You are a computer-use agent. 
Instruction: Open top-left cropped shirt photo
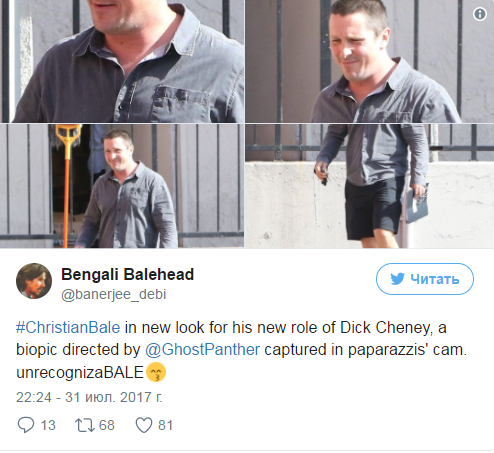point(122,61)
